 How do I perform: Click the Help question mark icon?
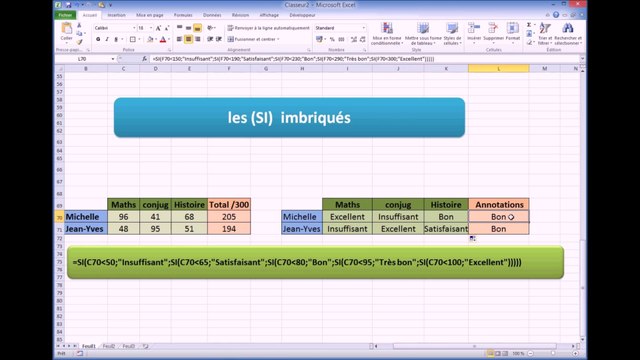click(x=556, y=15)
